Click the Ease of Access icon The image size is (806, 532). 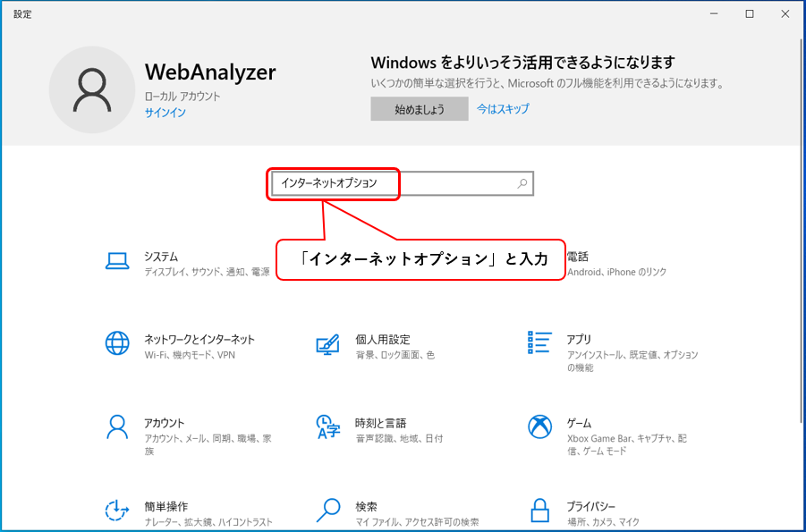coord(117,510)
